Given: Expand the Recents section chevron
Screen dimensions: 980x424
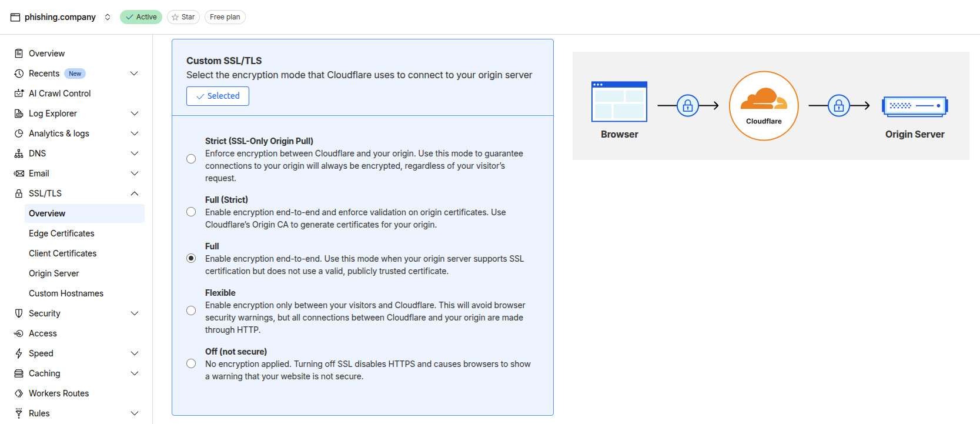Looking at the screenshot, I should [x=134, y=74].
